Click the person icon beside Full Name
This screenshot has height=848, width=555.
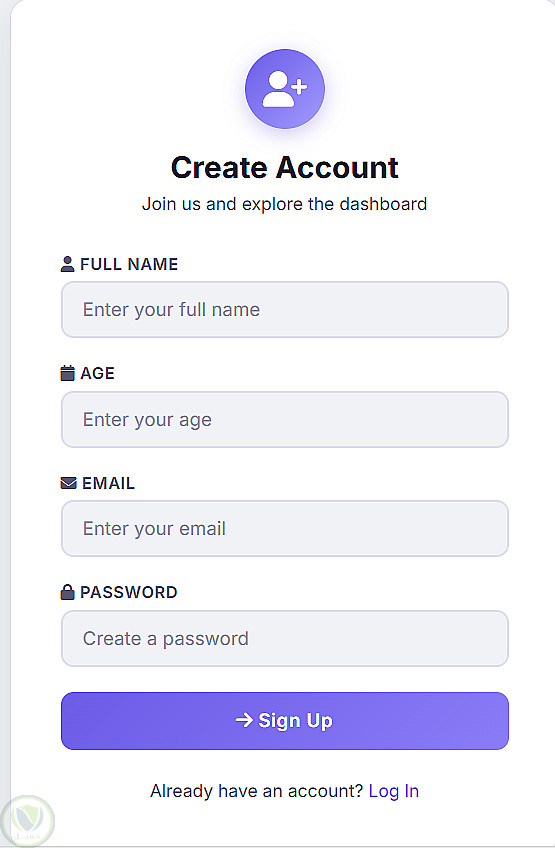coord(67,264)
